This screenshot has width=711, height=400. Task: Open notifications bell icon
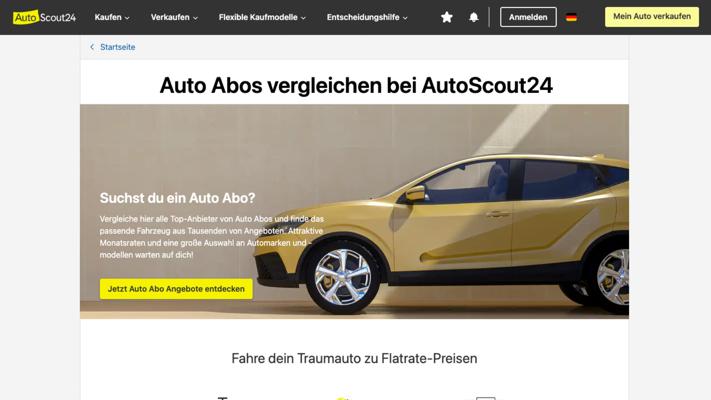473,17
